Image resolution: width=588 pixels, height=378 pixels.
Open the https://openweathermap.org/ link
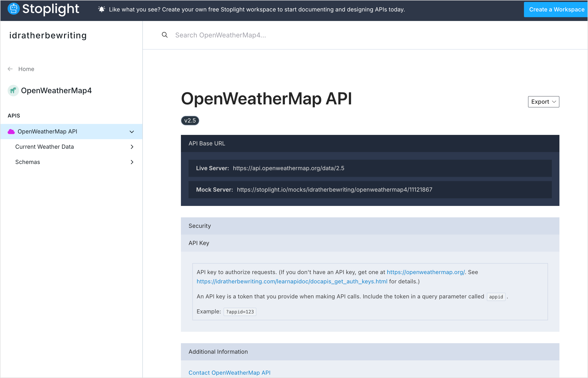426,272
